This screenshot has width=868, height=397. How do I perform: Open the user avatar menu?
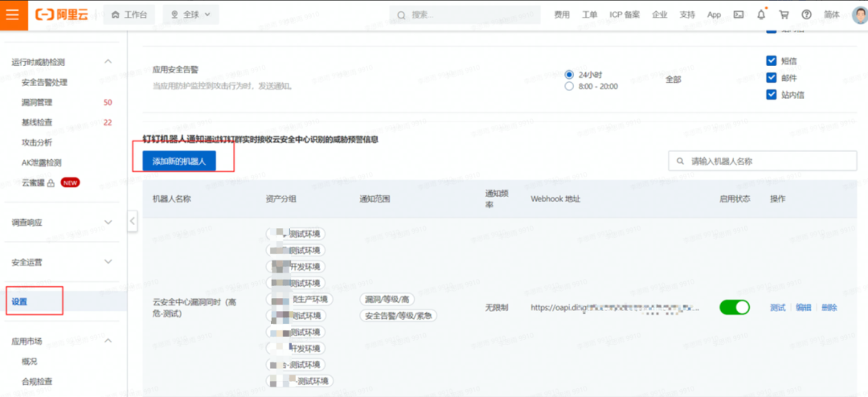coord(859,14)
